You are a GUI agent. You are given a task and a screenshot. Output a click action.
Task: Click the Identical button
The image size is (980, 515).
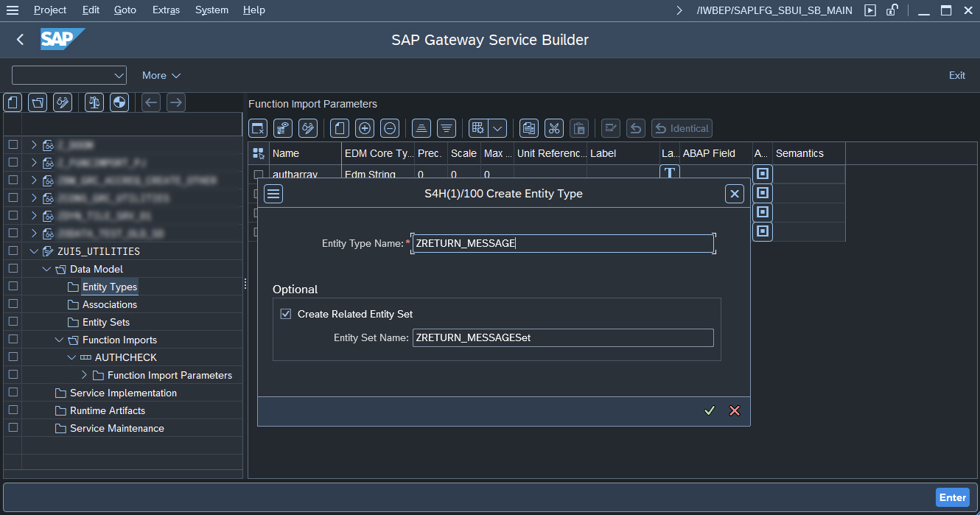(x=682, y=128)
